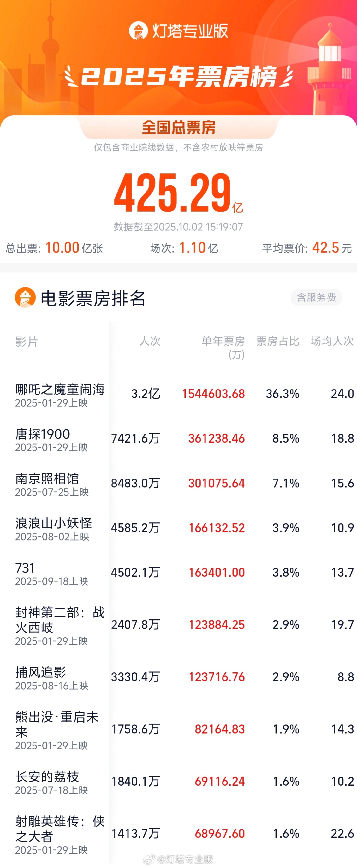Select the 全国总票房 tab label
The image size is (357, 868).
[x=178, y=127]
